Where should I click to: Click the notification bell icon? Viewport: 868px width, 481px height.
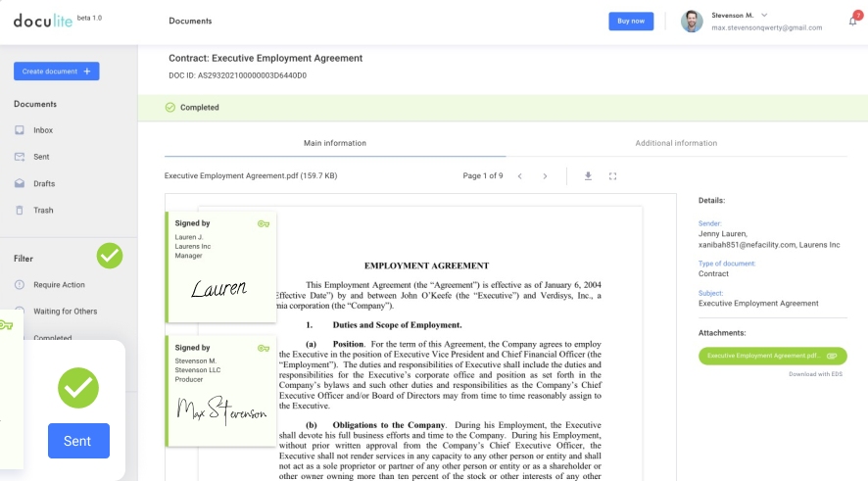[852, 21]
